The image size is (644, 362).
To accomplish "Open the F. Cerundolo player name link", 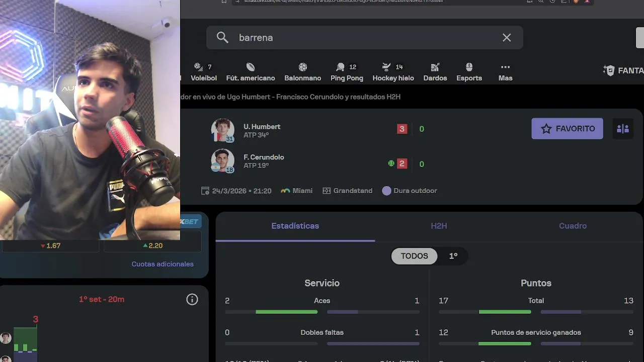I will (264, 157).
